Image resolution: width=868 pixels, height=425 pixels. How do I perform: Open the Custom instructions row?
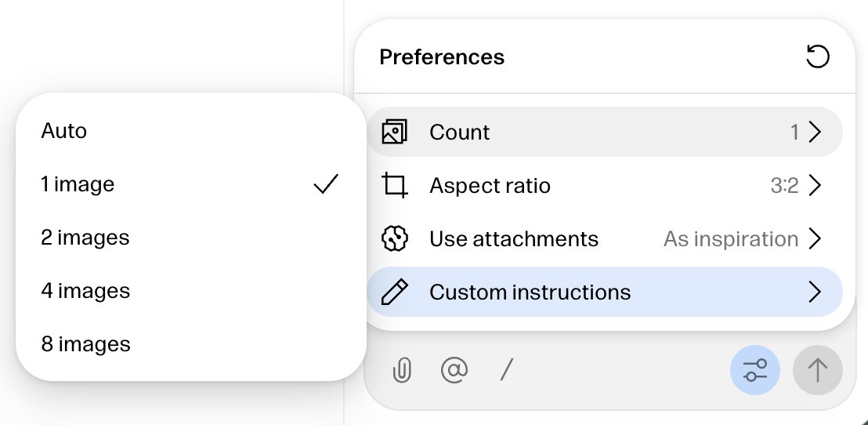coord(605,292)
